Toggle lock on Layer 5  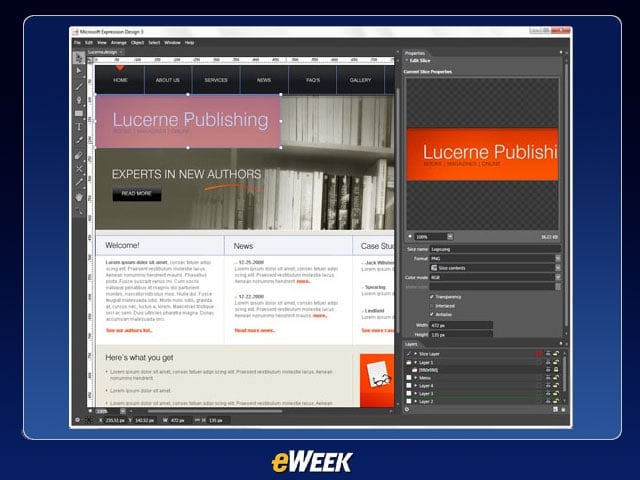tap(556, 362)
